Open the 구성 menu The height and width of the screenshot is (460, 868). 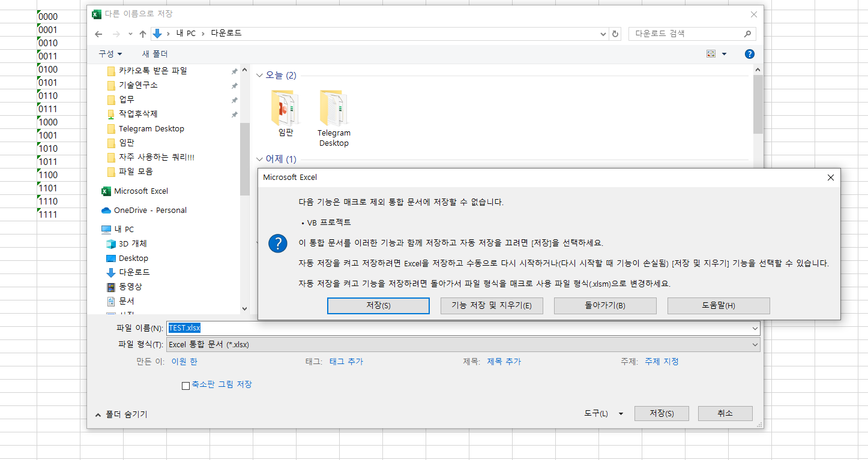(110, 54)
